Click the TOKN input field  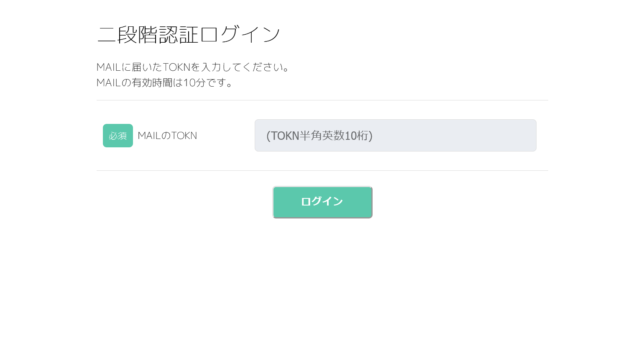[x=395, y=136]
